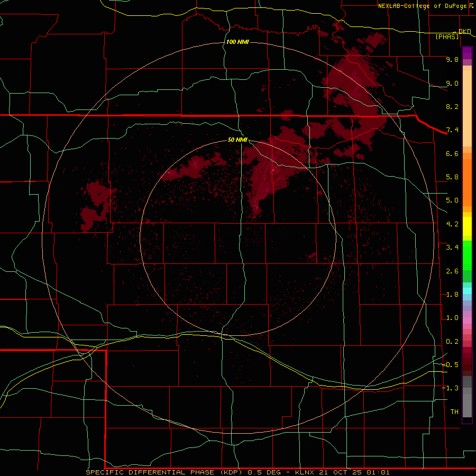Click the 21 OCT 25 date text
Image resolution: width=476 pixels, height=476 pixels.
[x=340, y=472]
